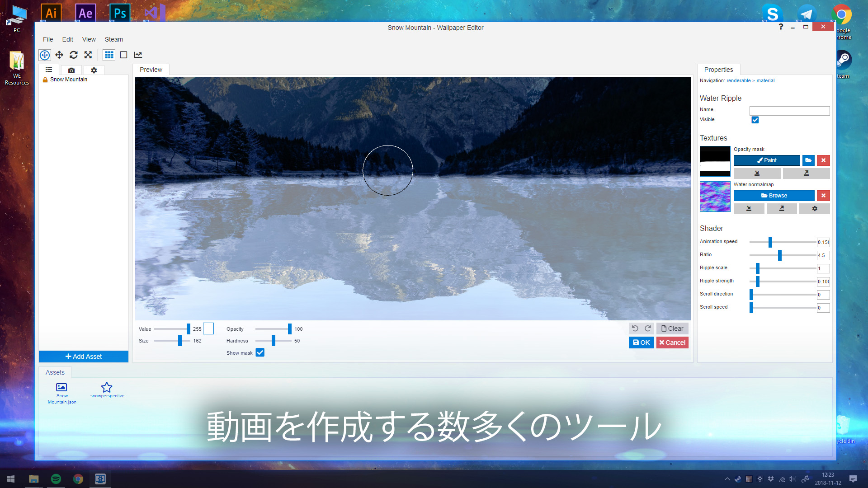
Task: Click OK to confirm painting
Action: click(x=641, y=342)
